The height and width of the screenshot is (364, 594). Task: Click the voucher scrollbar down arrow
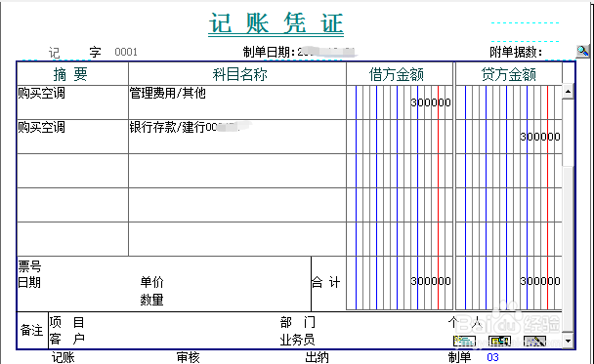[568, 341]
